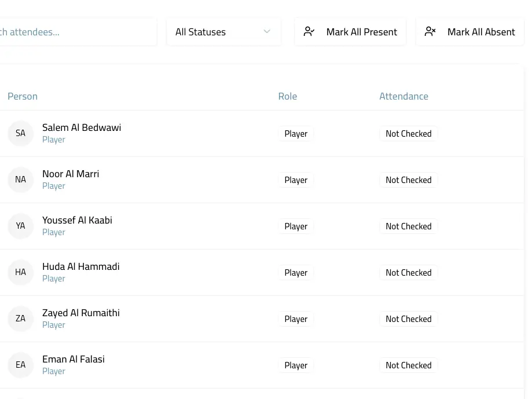Focus the search attendees input field

[x=75, y=32]
